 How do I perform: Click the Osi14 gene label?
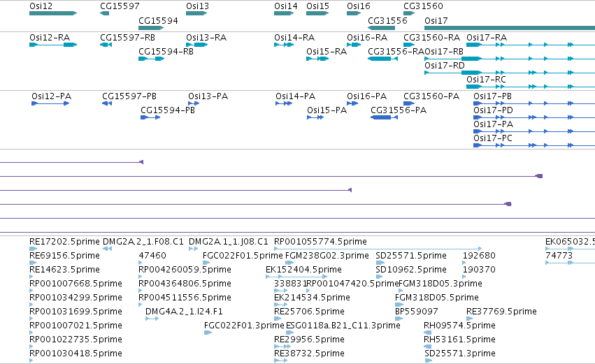point(286,6)
